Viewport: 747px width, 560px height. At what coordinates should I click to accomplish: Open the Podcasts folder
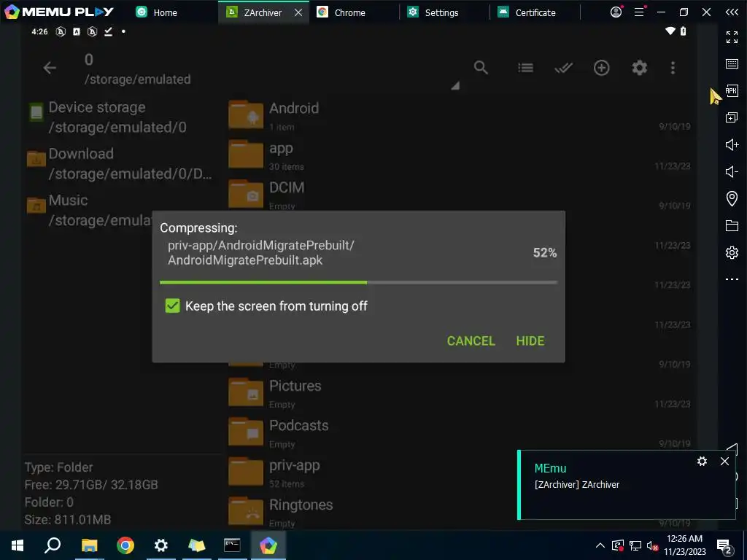tap(460, 433)
